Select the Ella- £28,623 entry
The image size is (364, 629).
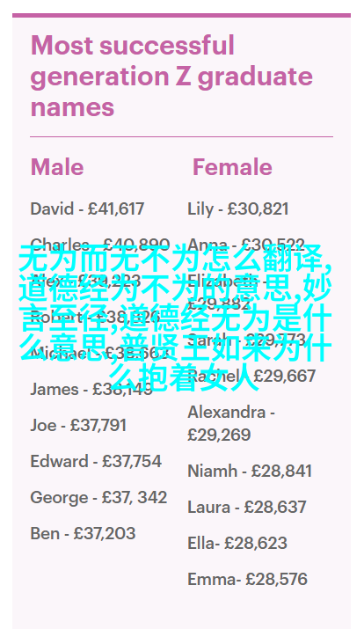tap(237, 543)
